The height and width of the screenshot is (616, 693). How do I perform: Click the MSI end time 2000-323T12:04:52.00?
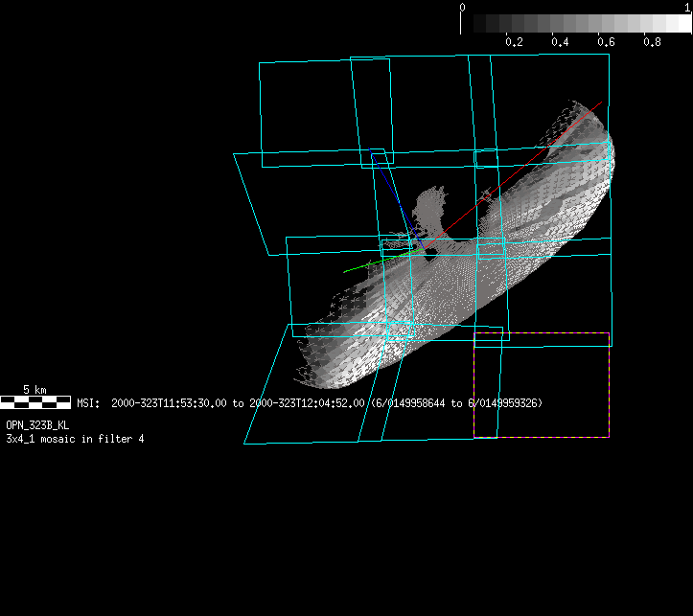point(307,403)
